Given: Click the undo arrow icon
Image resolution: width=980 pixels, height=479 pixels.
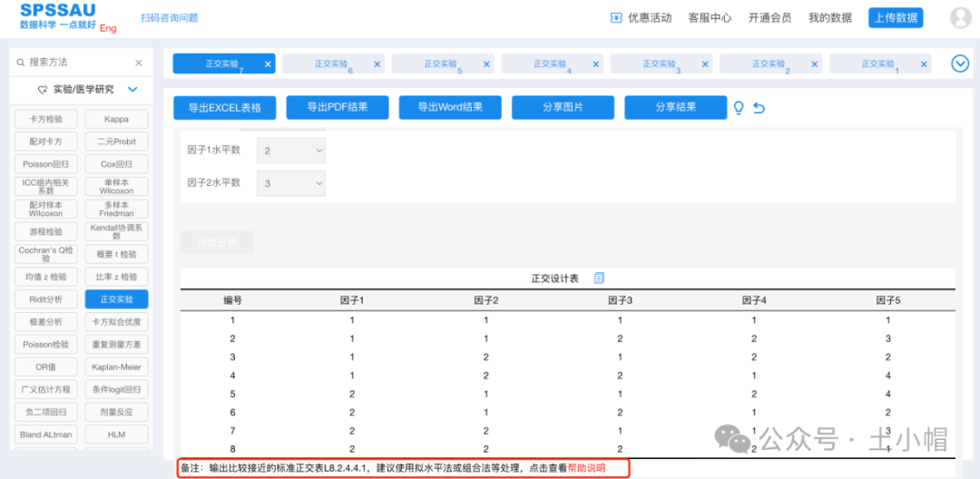Looking at the screenshot, I should coord(759,108).
